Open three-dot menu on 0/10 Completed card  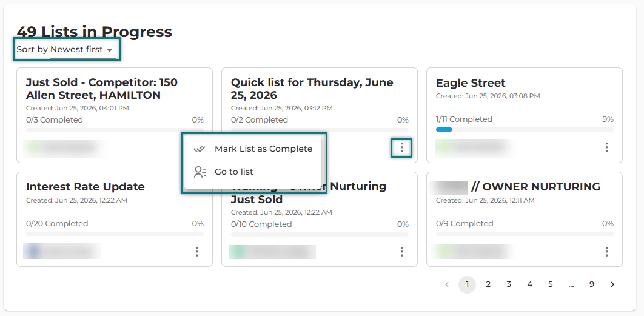pos(401,252)
